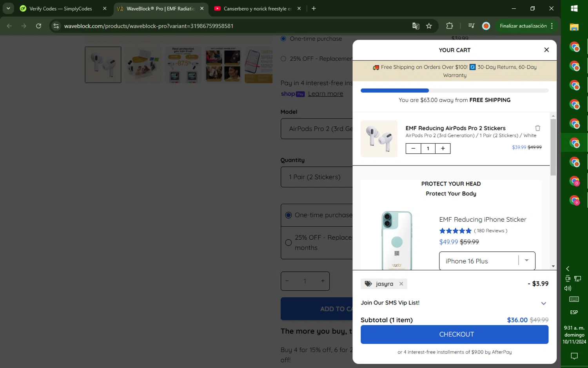The width and height of the screenshot is (588, 368).
Task: Open the Model AirPods Pro 2 dropdown
Action: point(317,129)
